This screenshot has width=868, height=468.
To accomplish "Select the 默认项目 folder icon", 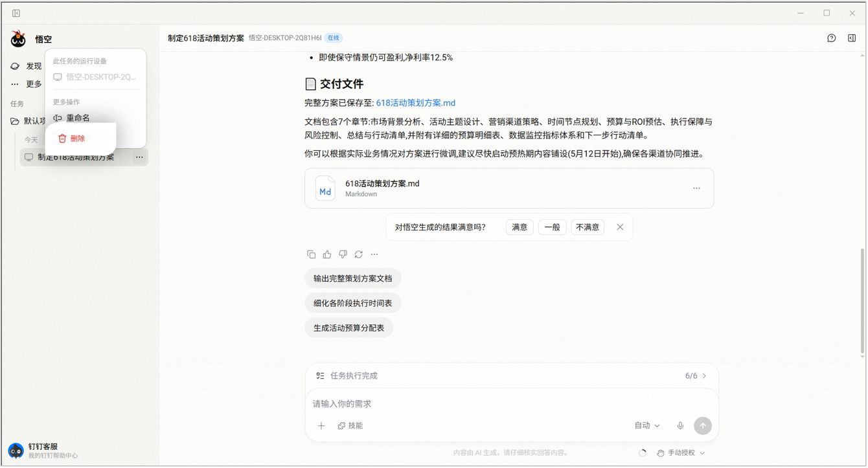I will point(15,121).
